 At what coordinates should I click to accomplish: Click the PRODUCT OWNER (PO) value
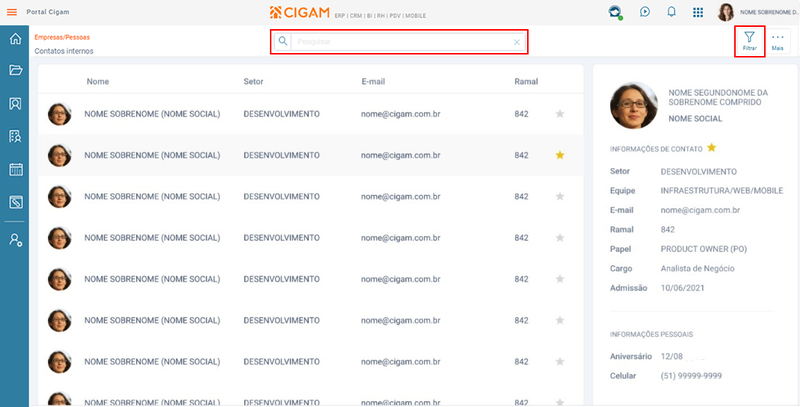click(x=703, y=249)
